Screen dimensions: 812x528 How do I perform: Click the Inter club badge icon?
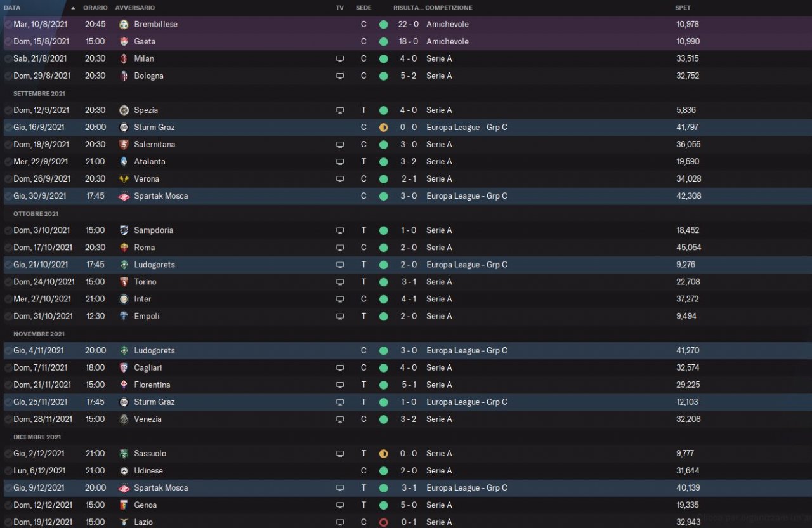click(124, 299)
